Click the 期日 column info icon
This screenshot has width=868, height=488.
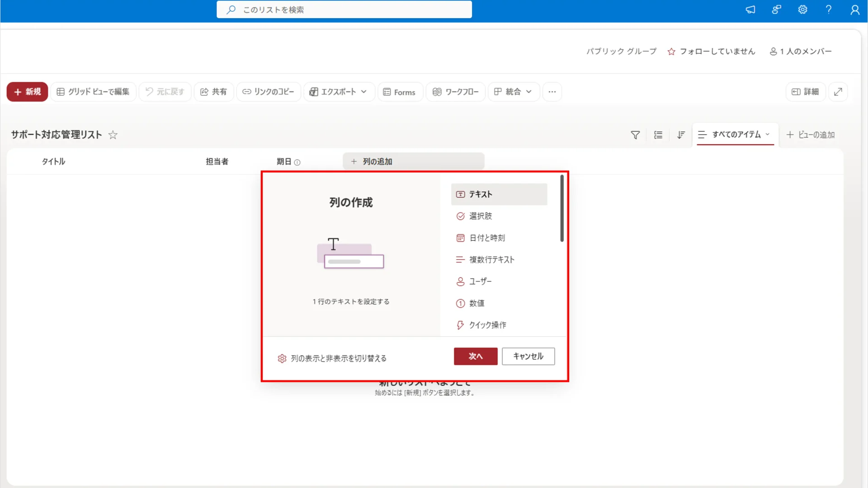297,162
